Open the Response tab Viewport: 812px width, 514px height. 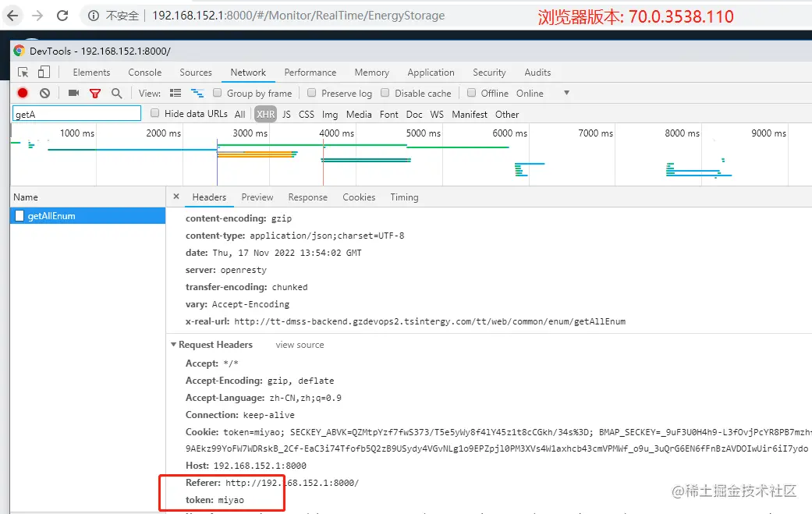[307, 197]
